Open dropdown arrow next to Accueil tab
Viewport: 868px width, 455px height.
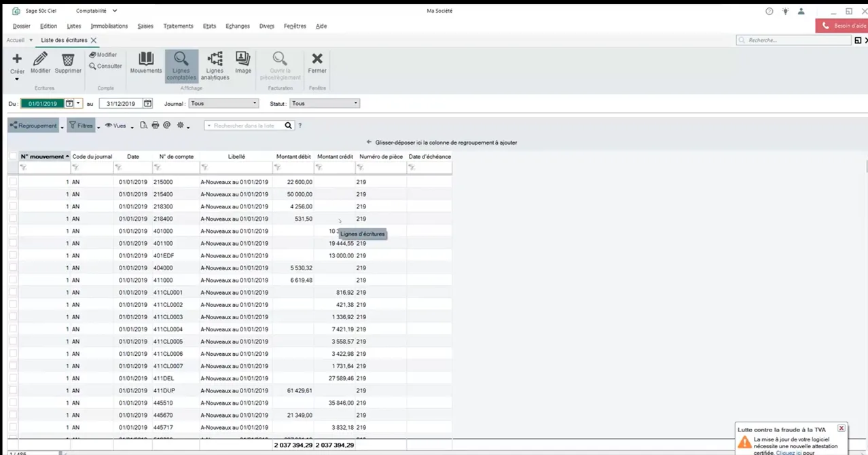(31, 40)
